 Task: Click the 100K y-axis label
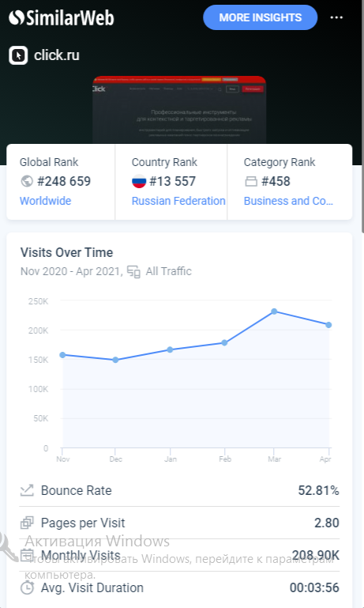(39, 389)
